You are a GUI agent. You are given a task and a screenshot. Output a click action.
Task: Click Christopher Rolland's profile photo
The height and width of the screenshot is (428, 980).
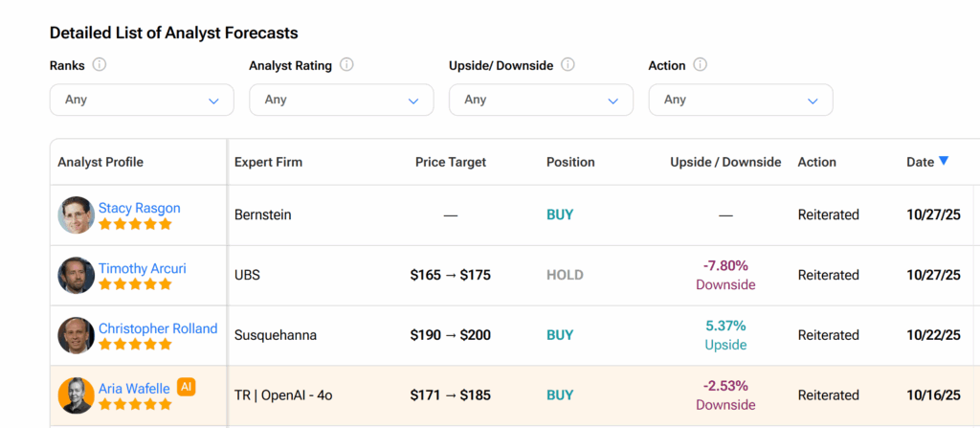76,335
